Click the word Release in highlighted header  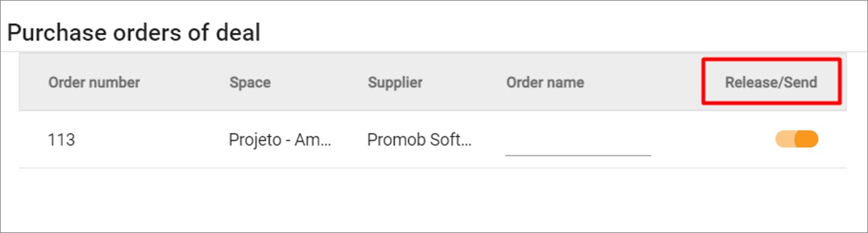747,82
